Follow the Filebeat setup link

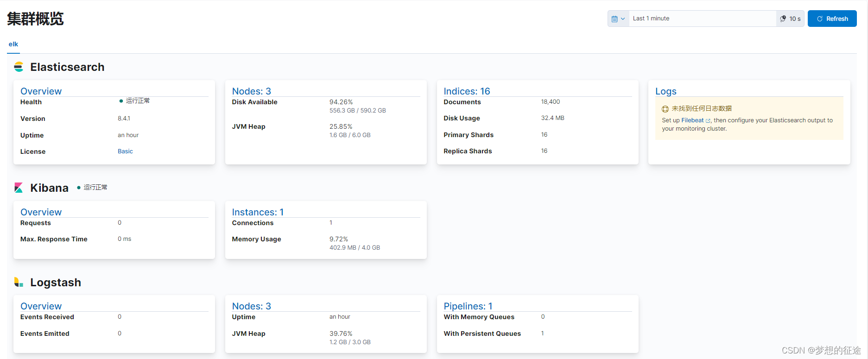point(692,120)
